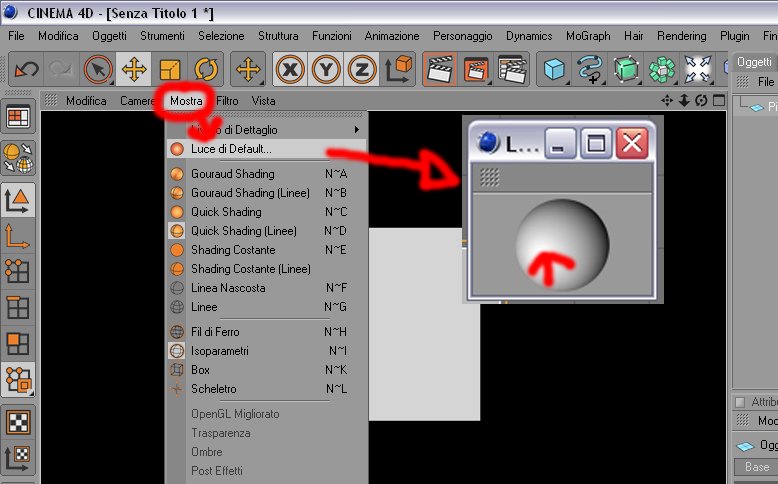Image resolution: width=778 pixels, height=484 pixels.
Task: Select Isoparametri display option
Action: (x=267, y=351)
